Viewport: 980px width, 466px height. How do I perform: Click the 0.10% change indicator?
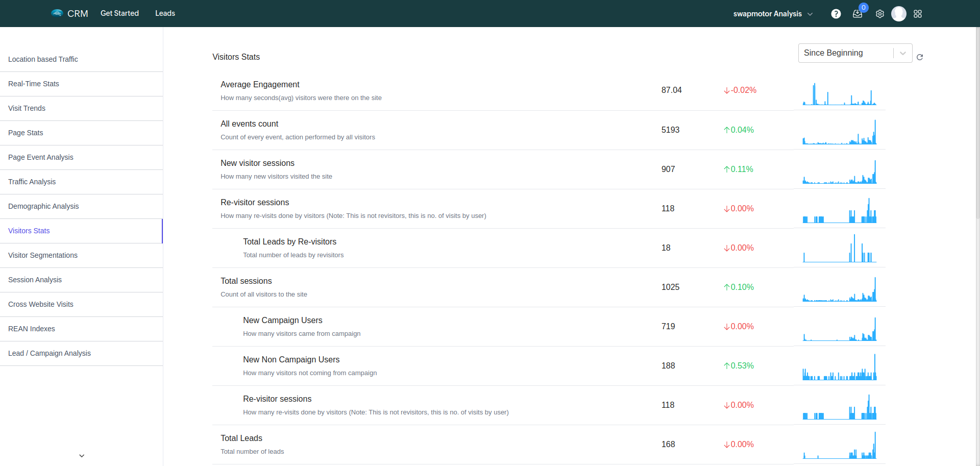click(739, 287)
